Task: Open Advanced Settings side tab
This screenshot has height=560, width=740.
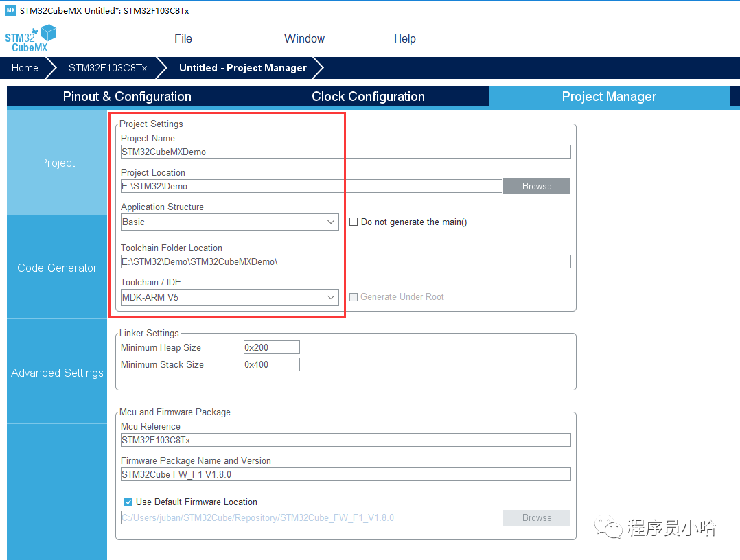Action: pyautogui.click(x=57, y=373)
